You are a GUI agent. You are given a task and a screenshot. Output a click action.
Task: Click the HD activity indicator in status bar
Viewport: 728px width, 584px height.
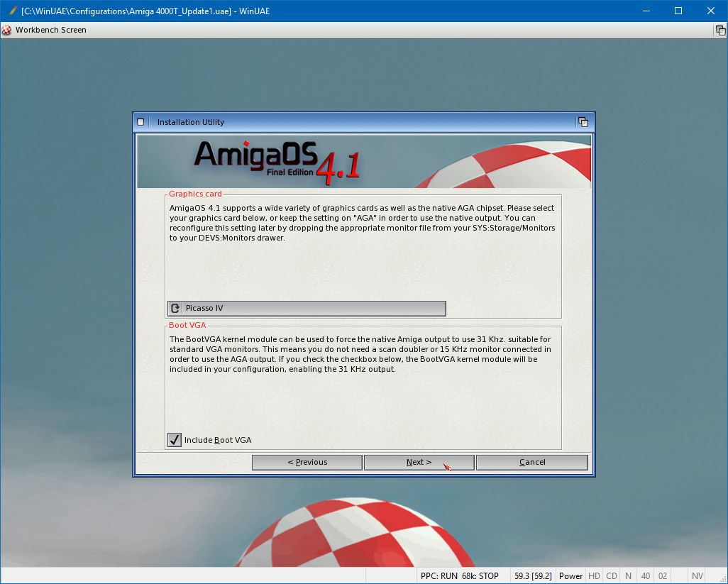[x=594, y=576]
